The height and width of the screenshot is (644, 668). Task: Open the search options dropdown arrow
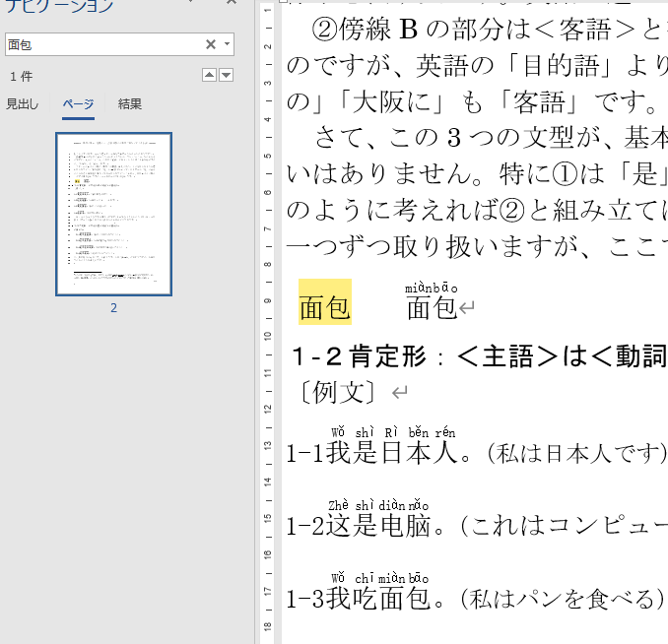[227, 44]
